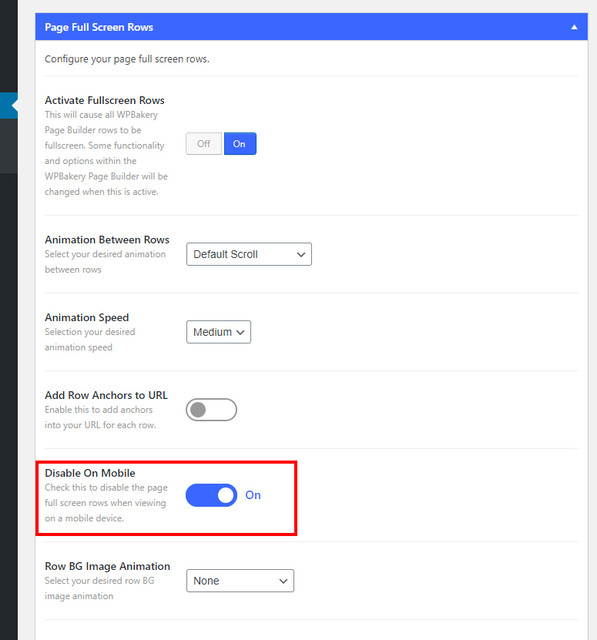The image size is (597, 640).
Task: Click the Row BG Image Animation label
Action: point(107,566)
